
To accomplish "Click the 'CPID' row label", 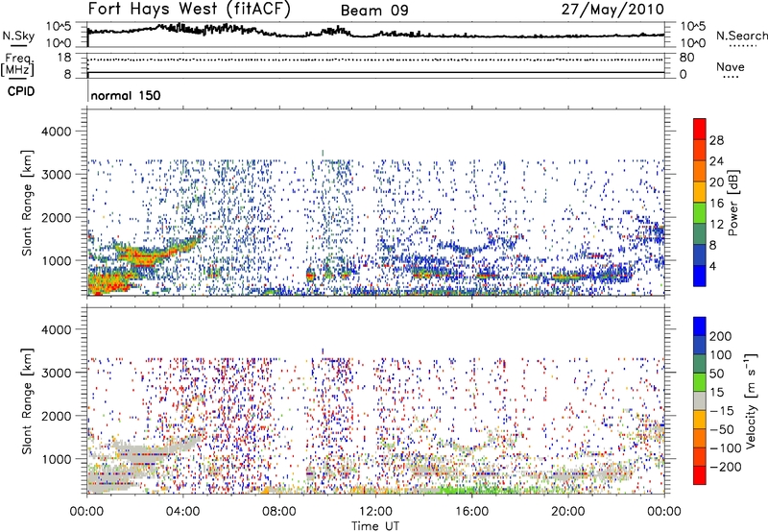I will click(x=21, y=91).
